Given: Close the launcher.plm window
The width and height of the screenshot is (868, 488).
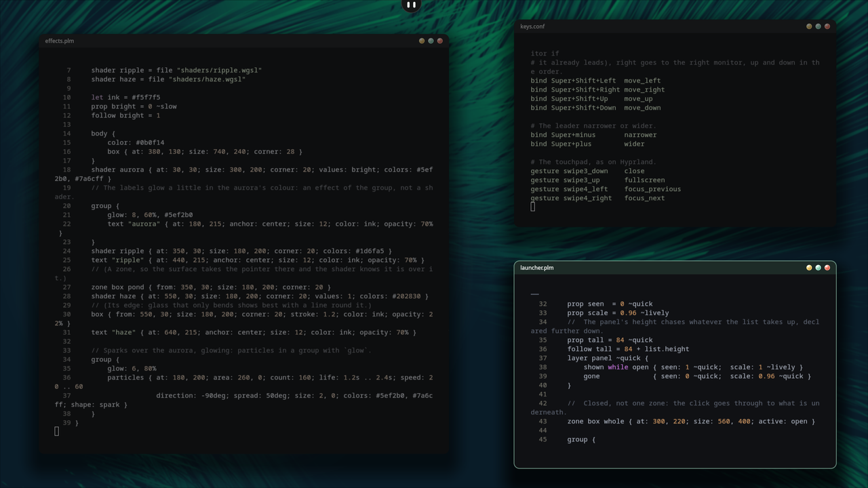Looking at the screenshot, I should tap(827, 268).
